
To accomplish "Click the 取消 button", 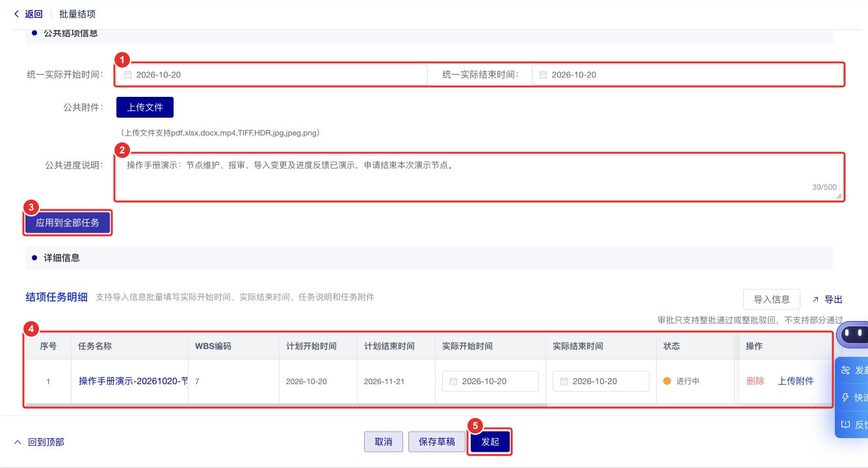I will point(384,442).
